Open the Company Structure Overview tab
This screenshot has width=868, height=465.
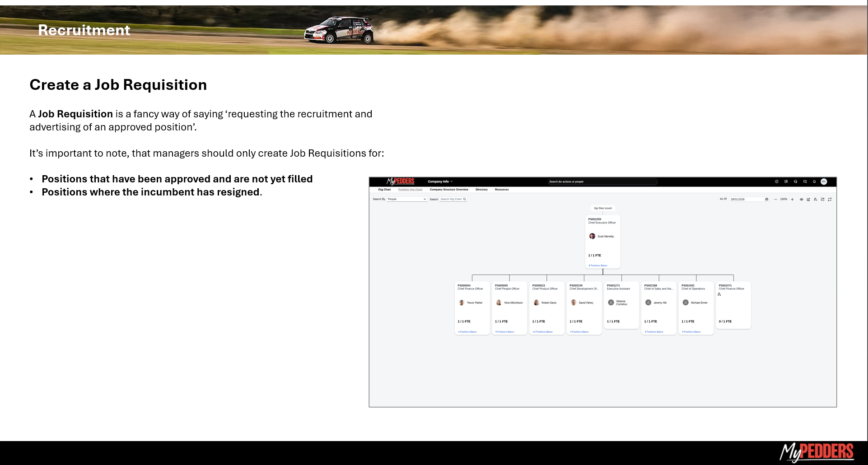[x=448, y=190]
